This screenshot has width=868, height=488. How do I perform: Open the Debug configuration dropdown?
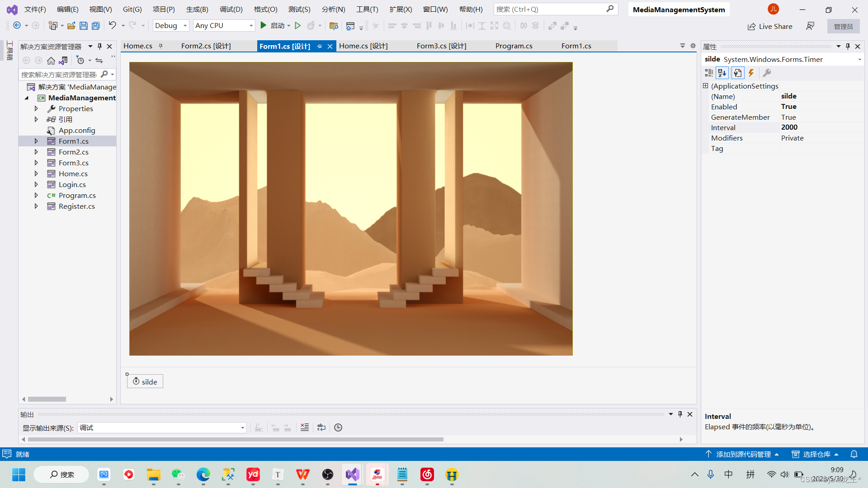pyautogui.click(x=171, y=26)
